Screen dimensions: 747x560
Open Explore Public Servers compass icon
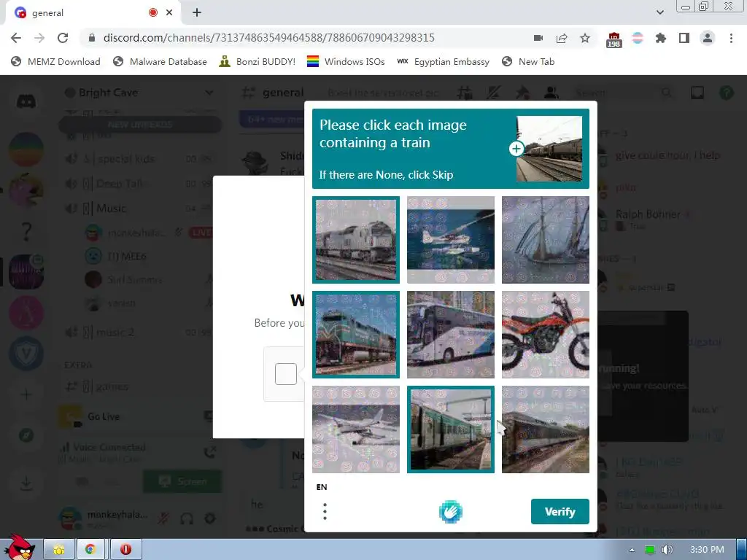click(26, 435)
